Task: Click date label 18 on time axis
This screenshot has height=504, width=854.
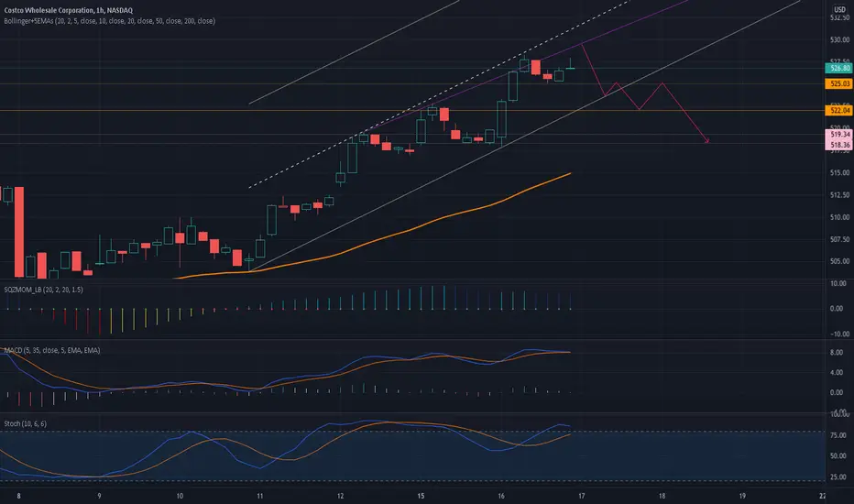Action: tap(662, 496)
